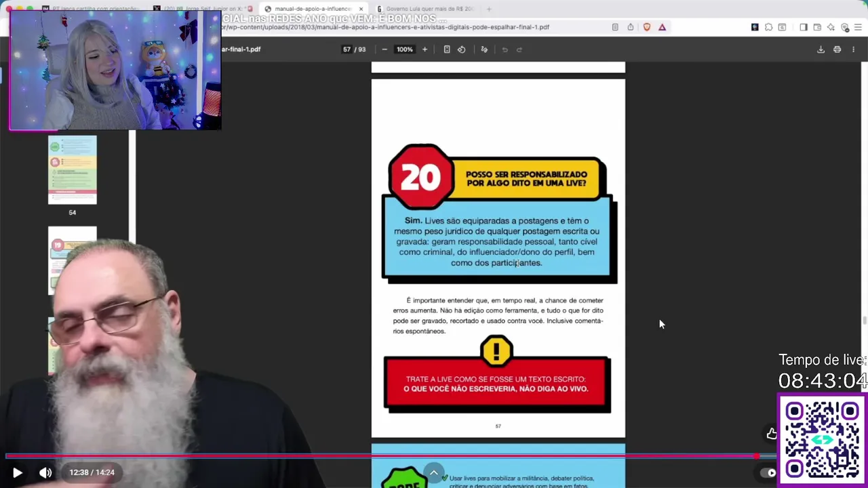Viewport: 868px width, 488px height.
Task: Click the round chevron up button
Action: [434, 472]
